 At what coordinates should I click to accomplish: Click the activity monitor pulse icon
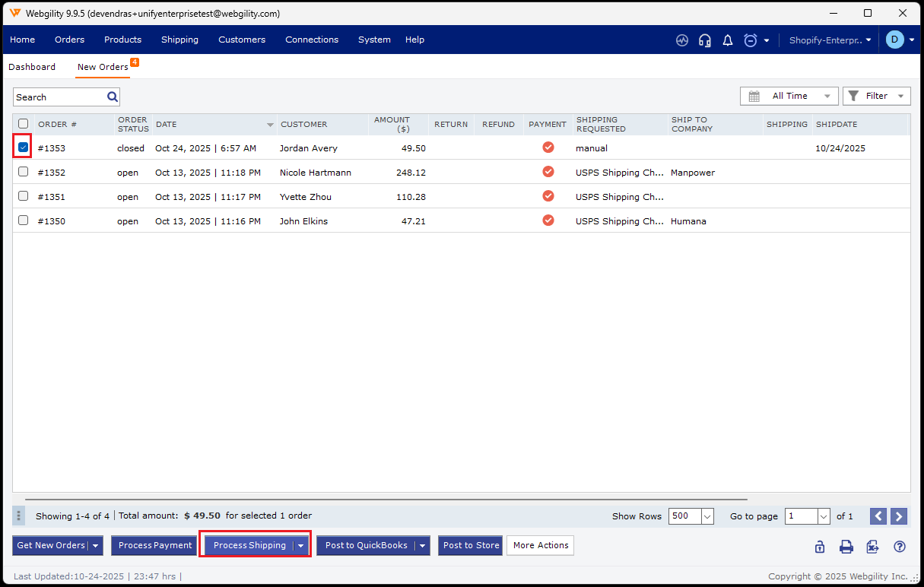tap(682, 40)
